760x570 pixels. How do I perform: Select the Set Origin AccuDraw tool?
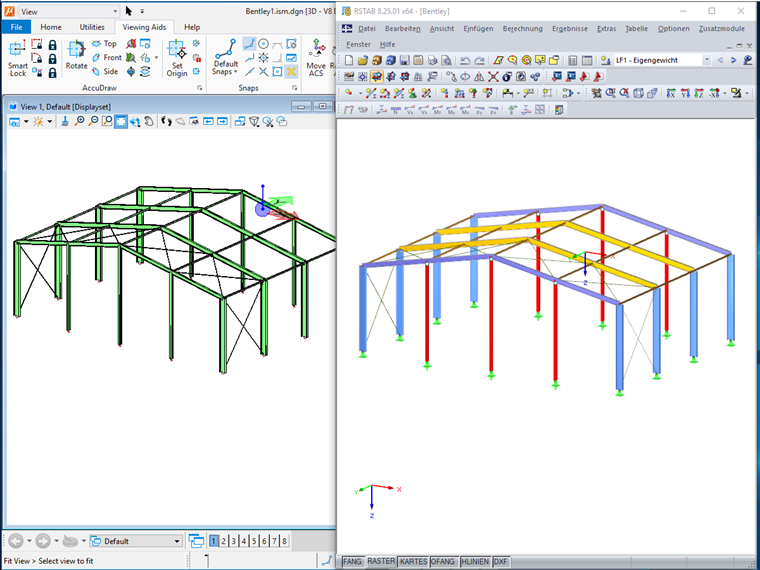point(177,58)
